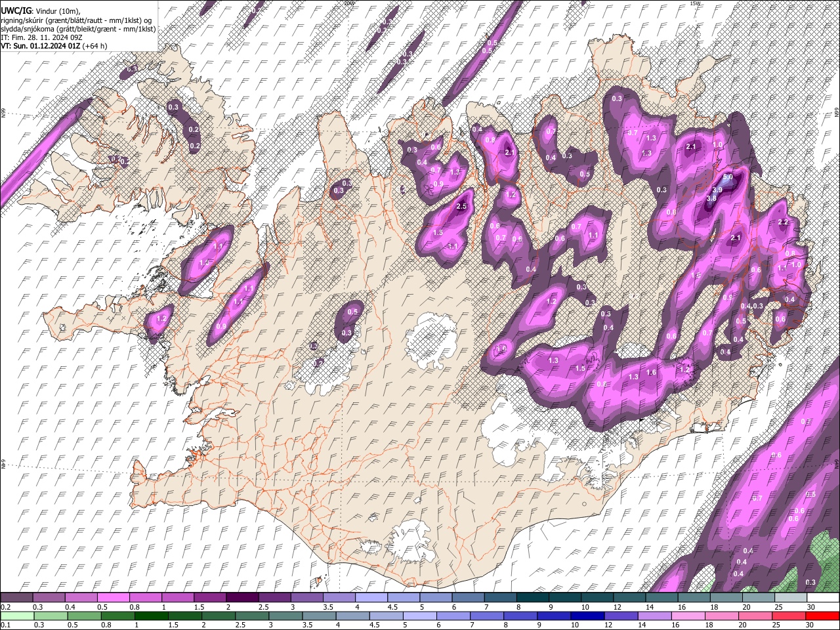
Task: Click the 3.9 precipitation value on the map
Action: 717,190
